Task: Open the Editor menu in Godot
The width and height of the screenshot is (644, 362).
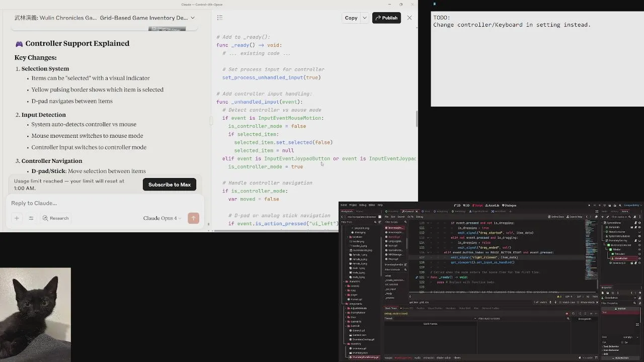Action: [372, 205]
